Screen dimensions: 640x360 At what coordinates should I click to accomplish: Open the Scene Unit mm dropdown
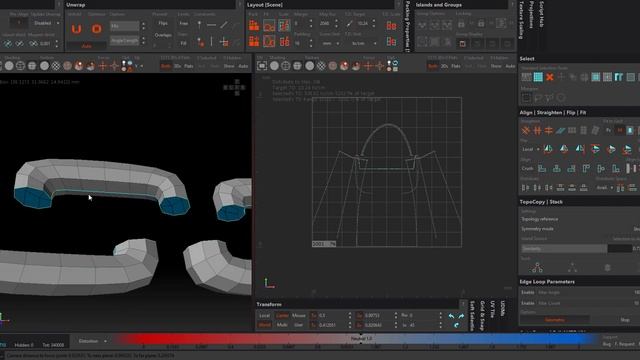click(x=330, y=43)
